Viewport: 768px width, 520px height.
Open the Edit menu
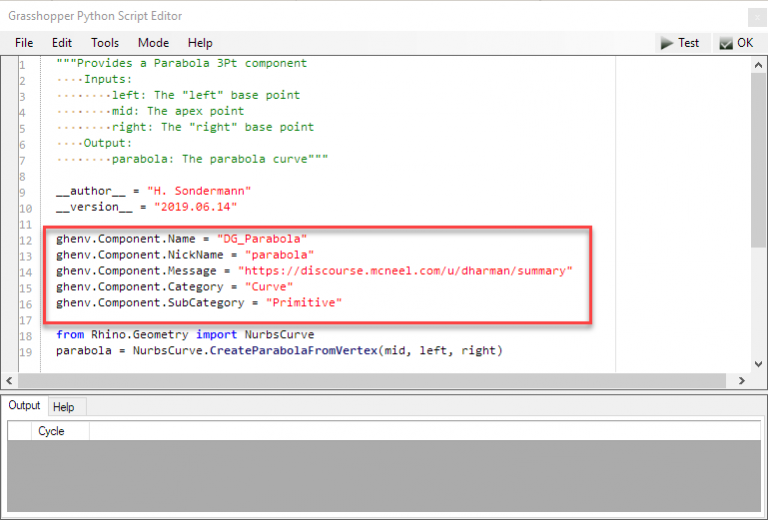[x=62, y=43]
